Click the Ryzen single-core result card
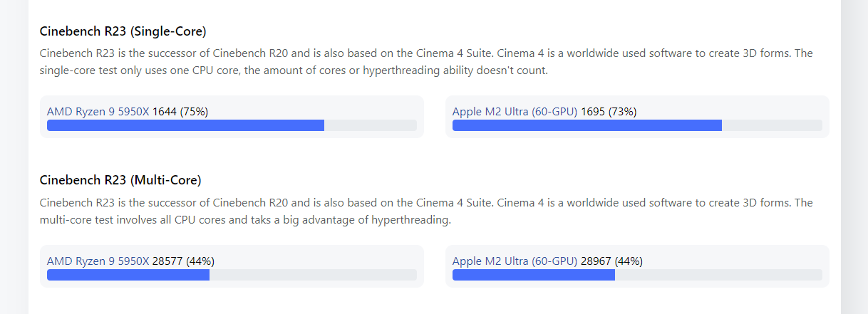The height and width of the screenshot is (314, 868). [232, 117]
